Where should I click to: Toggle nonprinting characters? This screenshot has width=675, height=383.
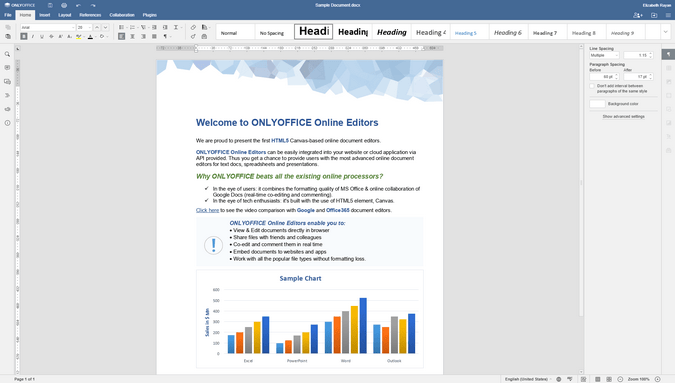click(x=165, y=37)
